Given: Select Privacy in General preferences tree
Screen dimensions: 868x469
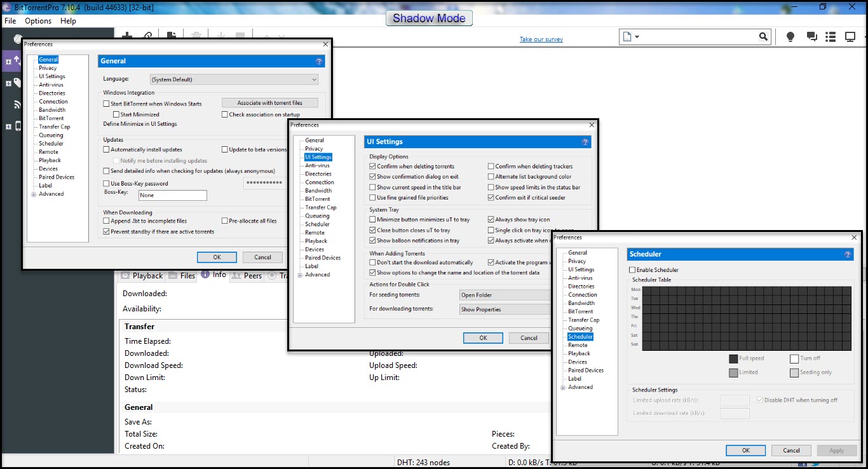Looking at the screenshot, I should click(48, 68).
